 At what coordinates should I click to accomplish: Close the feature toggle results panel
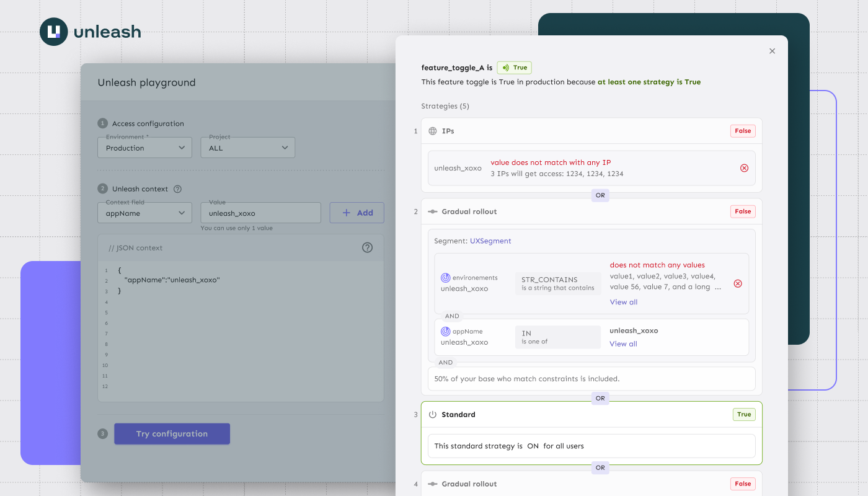[772, 51]
